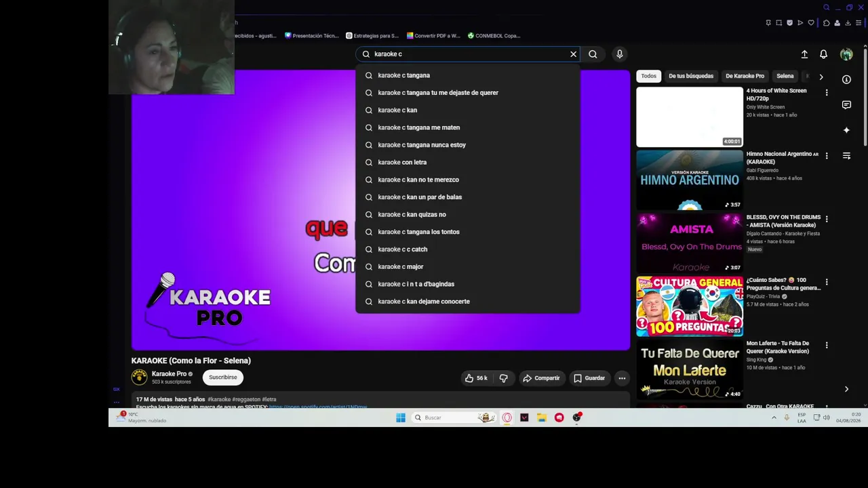Image resolution: width=868 pixels, height=488 pixels.
Task: Click the search tabs magnifier in title bar
Action: pos(826,7)
